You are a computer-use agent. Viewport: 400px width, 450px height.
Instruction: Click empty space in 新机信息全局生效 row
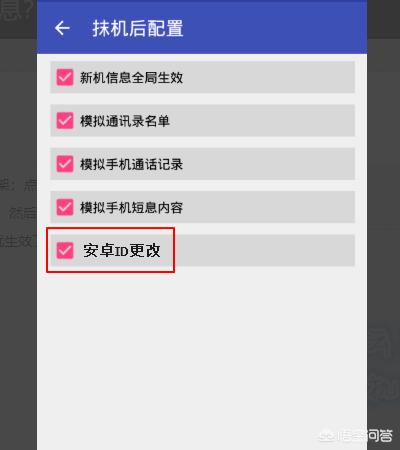tap(267, 77)
